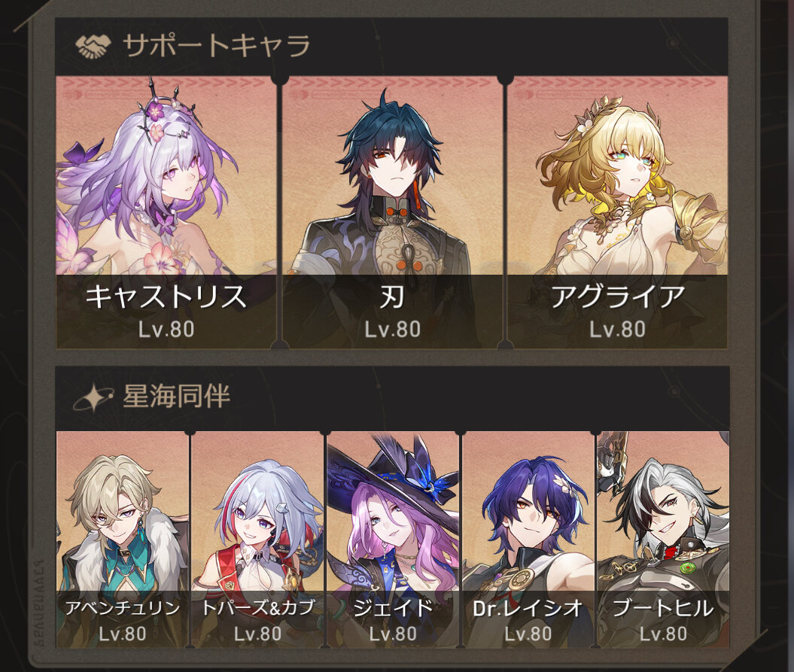The width and height of the screenshot is (794, 672).
Task: Click the 星海同伴 section header
Action: pyautogui.click(x=176, y=397)
